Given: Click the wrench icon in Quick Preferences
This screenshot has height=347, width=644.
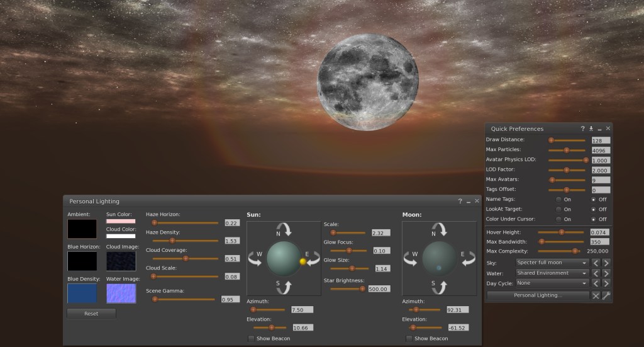Looking at the screenshot, I should point(606,295).
